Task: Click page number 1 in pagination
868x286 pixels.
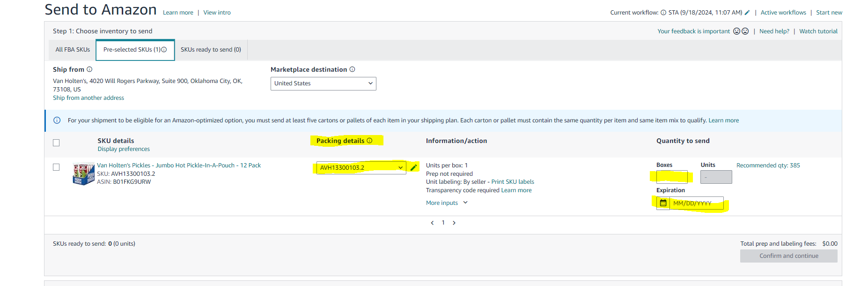Action: coord(443,223)
